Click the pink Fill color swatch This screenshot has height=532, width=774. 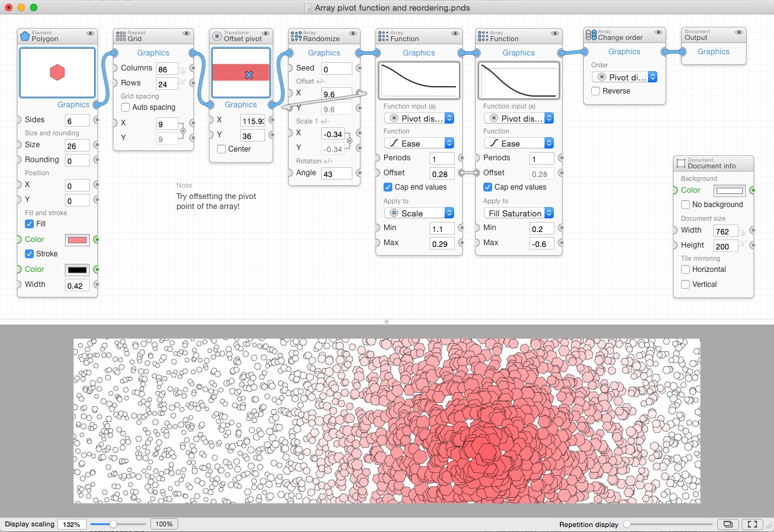click(77, 240)
